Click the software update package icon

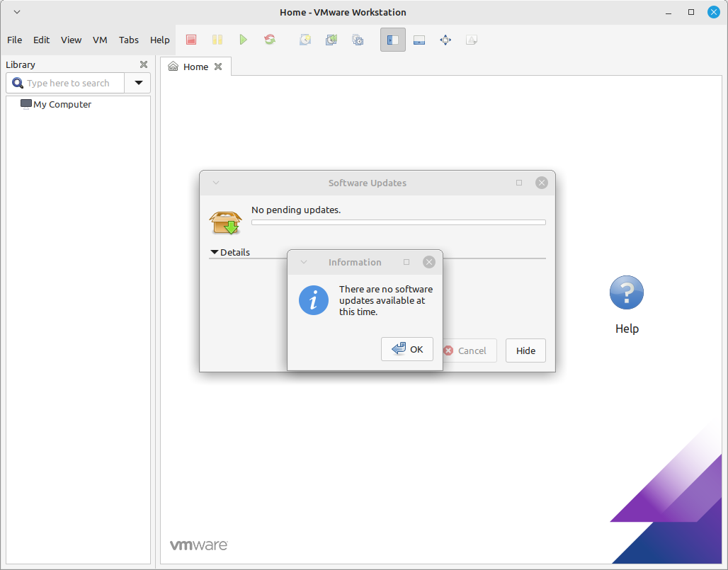point(226,222)
